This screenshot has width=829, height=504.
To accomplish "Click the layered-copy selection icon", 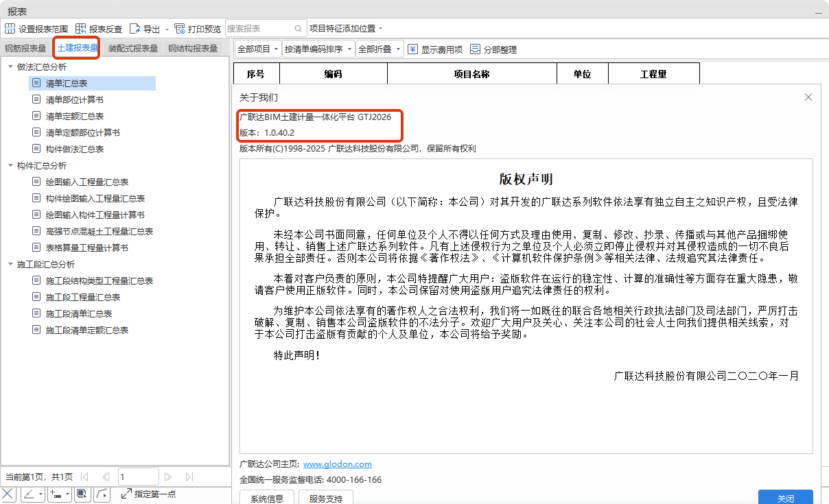I will [81, 494].
